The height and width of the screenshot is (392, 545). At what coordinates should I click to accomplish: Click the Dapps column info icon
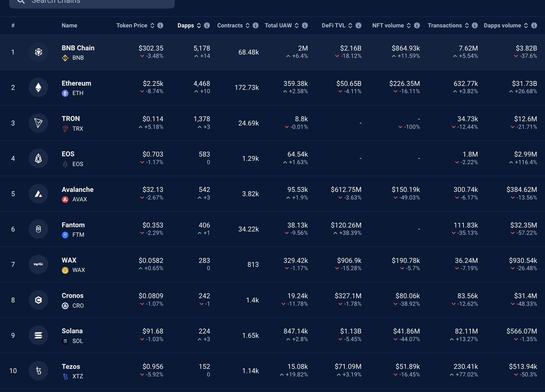[x=207, y=26]
